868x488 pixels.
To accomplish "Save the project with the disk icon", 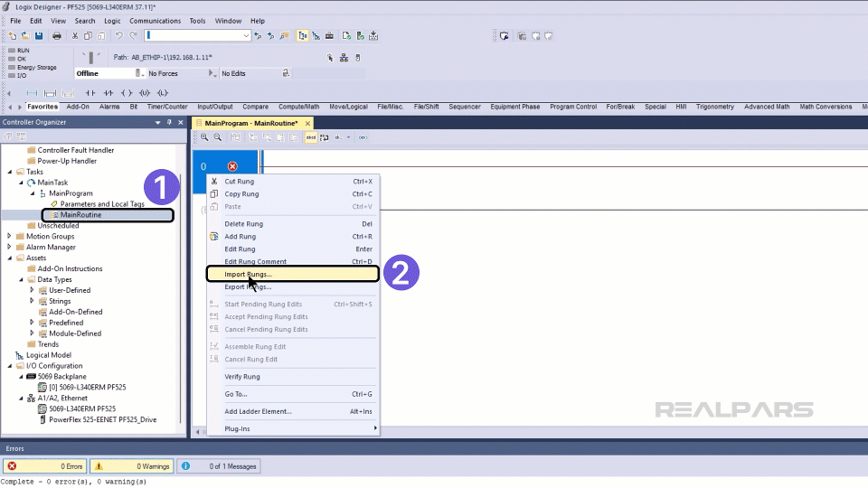I will 39,36.
